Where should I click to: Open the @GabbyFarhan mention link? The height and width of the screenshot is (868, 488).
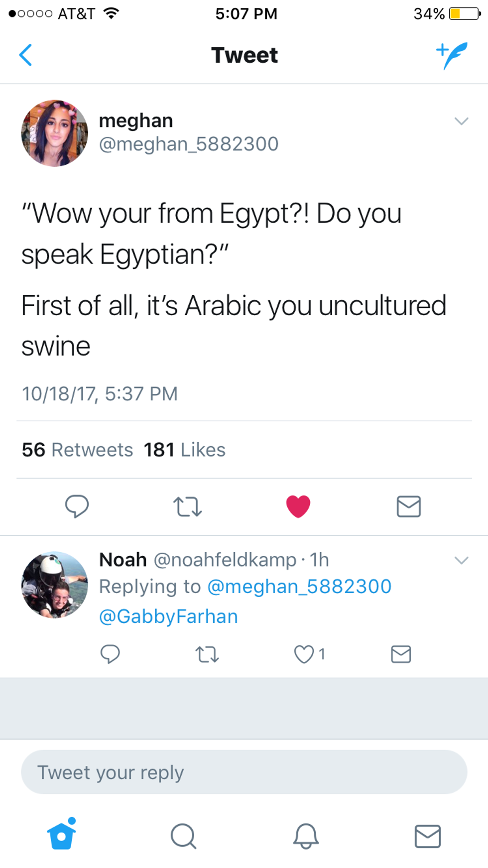coord(168,617)
